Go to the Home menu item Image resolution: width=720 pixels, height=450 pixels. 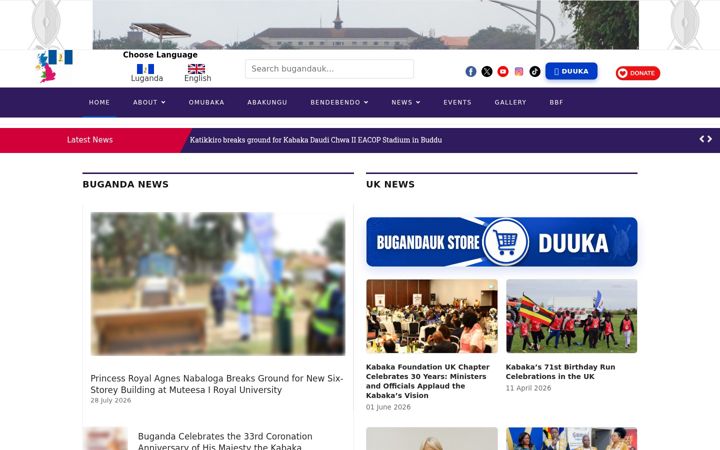(99, 102)
